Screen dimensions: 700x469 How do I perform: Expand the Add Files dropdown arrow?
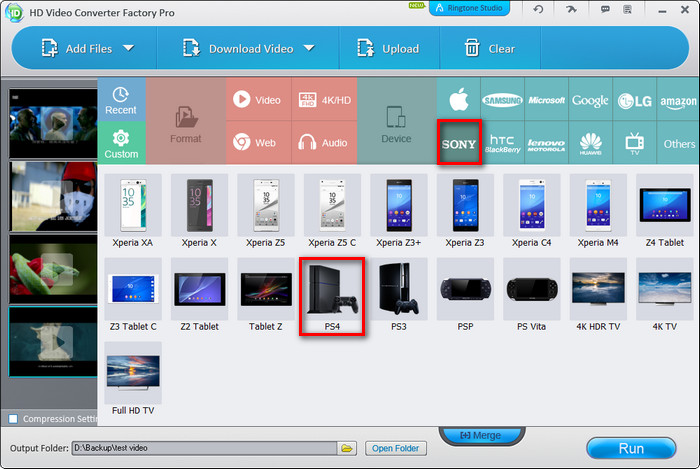pos(129,48)
